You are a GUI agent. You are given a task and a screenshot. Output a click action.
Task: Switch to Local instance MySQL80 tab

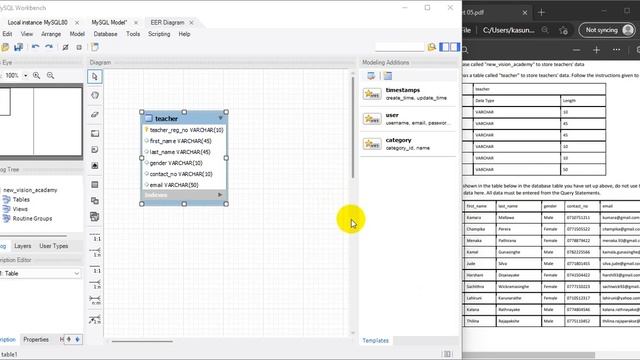(38, 22)
